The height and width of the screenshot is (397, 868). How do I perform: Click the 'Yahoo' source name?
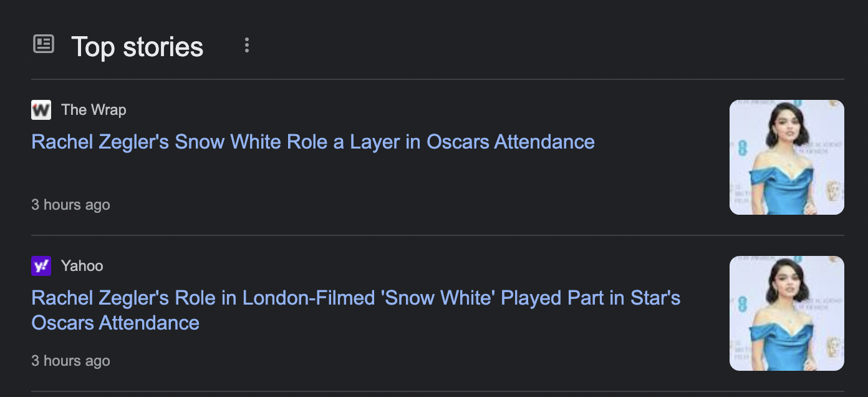[82, 266]
